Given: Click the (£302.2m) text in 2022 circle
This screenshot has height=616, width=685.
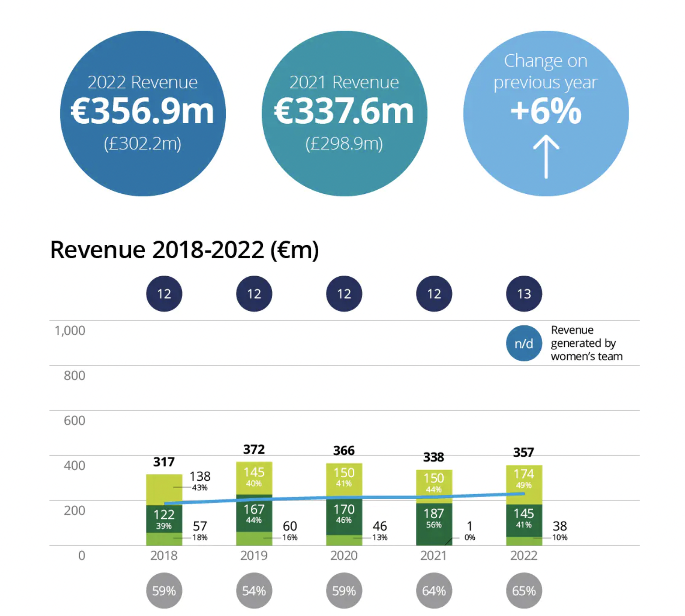Looking at the screenshot, I should (143, 144).
